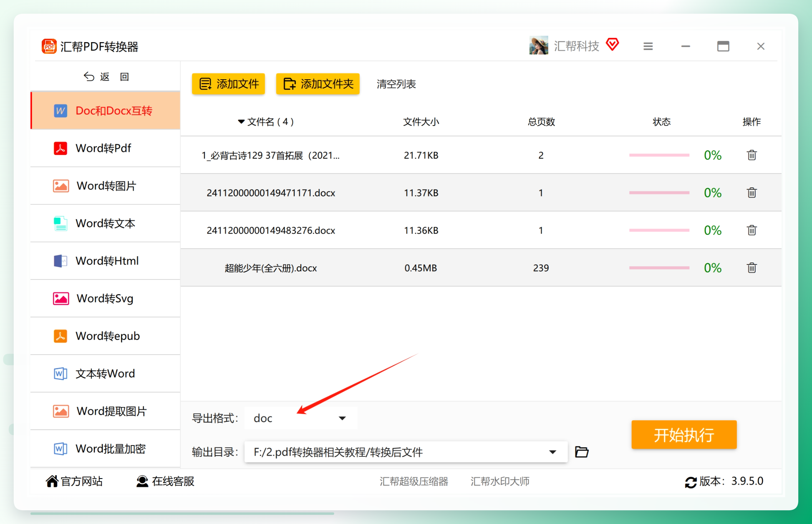Open the output folder browse icon
812x524 pixels.
(x=582, y=452)
